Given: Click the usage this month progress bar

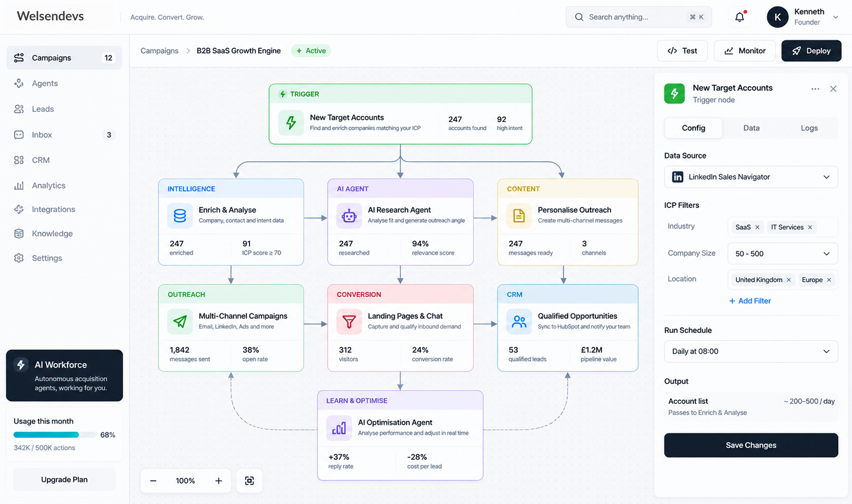Looking at the screenshot, I should (54, 435).
